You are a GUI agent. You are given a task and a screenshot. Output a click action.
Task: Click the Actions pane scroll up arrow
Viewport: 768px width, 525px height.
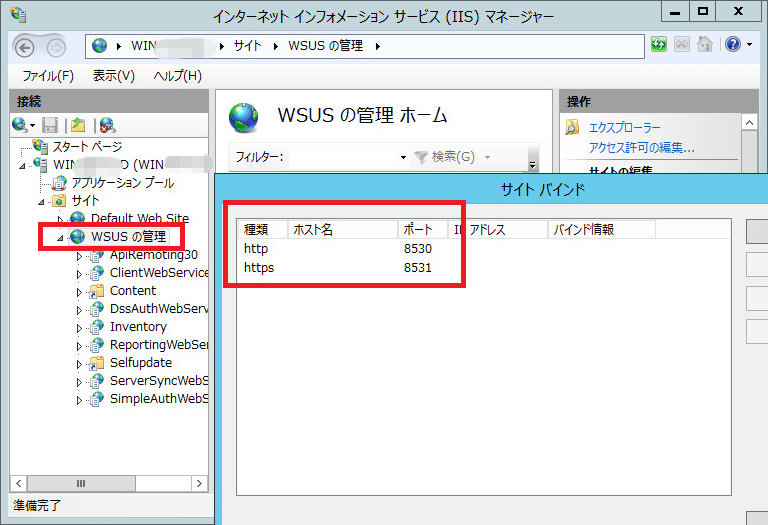749,122
